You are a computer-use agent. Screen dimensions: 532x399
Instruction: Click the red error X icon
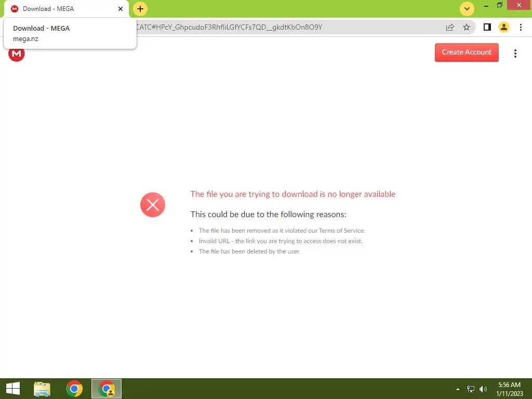pos(153,205)
